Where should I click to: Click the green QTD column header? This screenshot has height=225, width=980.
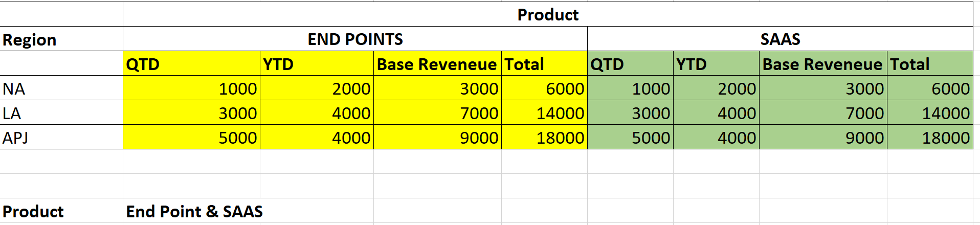[630, 63]
